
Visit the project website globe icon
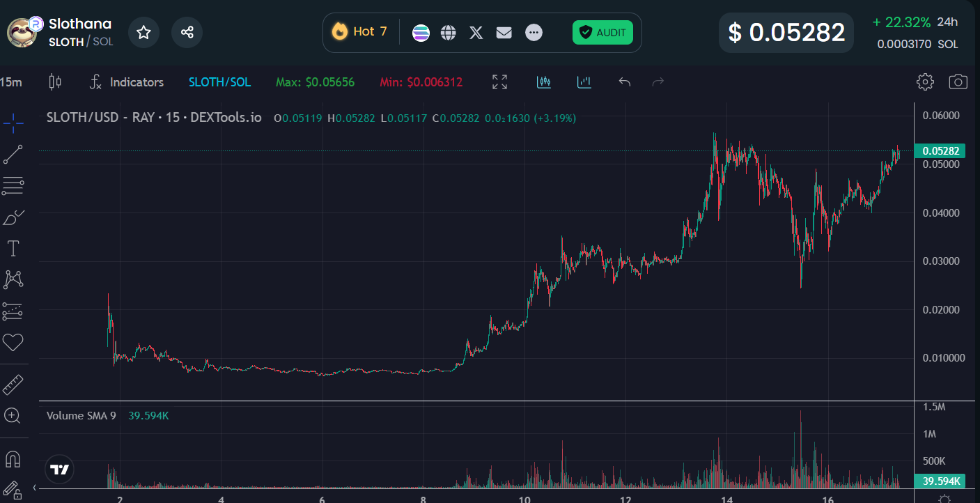[x=449, y=32]
